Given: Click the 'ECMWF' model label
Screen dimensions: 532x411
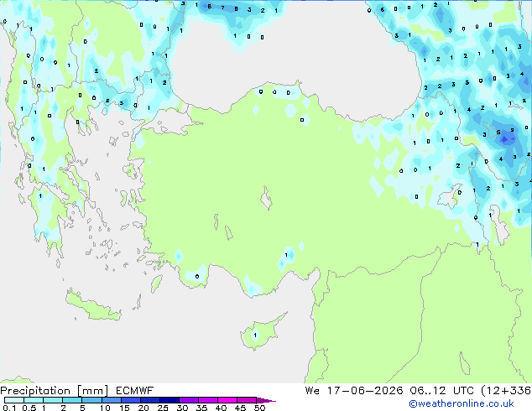Looking at the screenshot, I should (135, 391).
